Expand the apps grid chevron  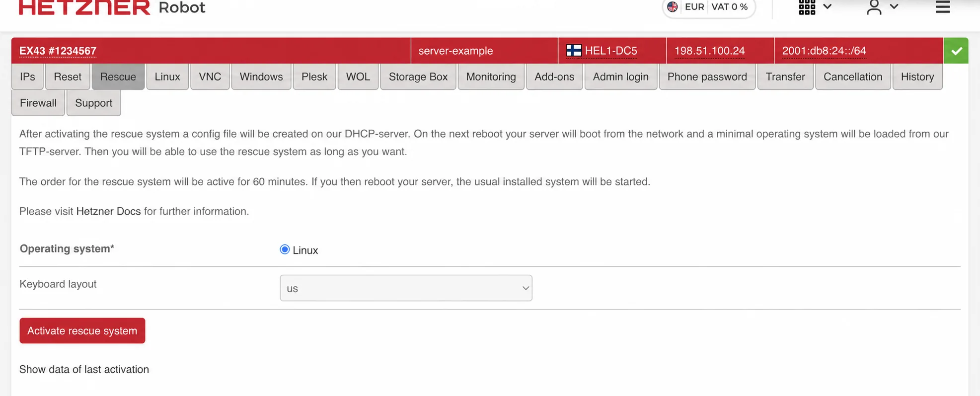coord(827,7)
